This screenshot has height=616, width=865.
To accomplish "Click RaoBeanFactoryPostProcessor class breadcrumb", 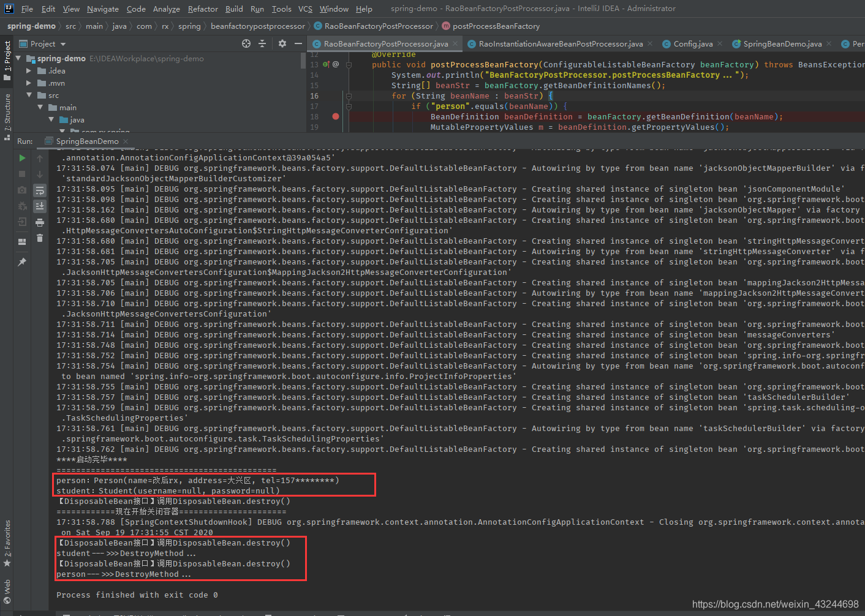I will point(374,26).
